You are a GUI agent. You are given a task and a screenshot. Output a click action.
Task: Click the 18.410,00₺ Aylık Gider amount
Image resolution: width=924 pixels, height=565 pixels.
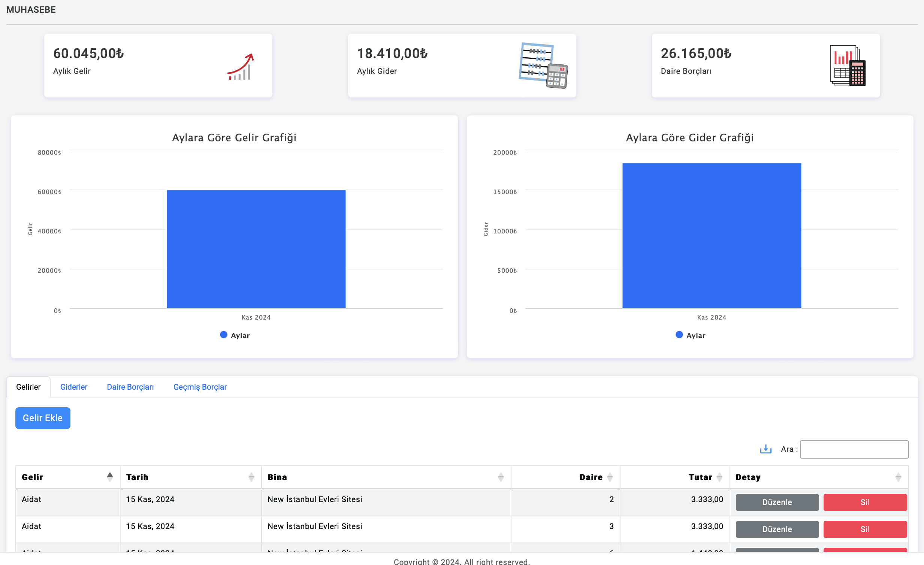pos(392,54)
